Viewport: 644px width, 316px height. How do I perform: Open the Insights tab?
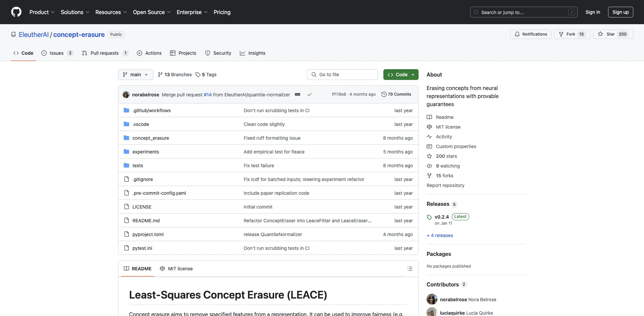click(253, 53)
